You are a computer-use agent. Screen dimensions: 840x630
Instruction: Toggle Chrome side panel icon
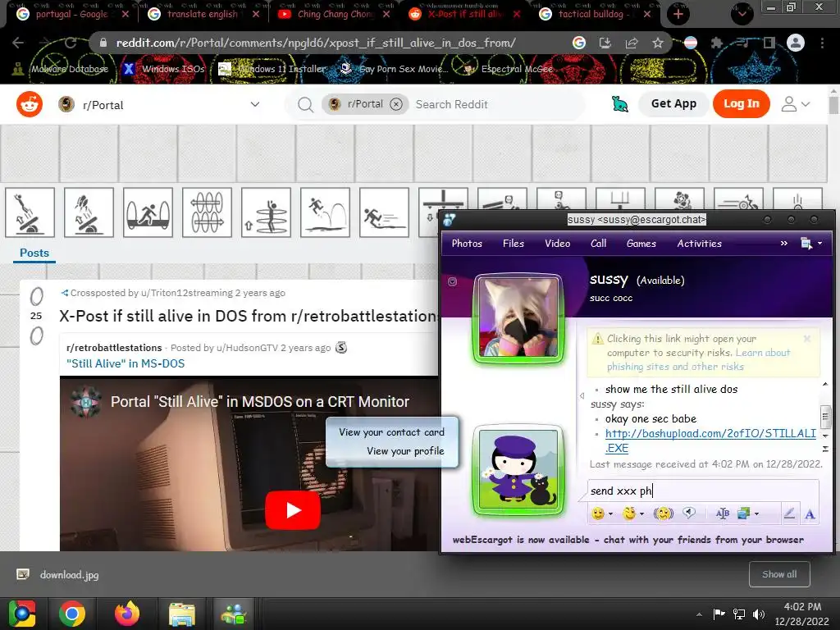point(769,43)
